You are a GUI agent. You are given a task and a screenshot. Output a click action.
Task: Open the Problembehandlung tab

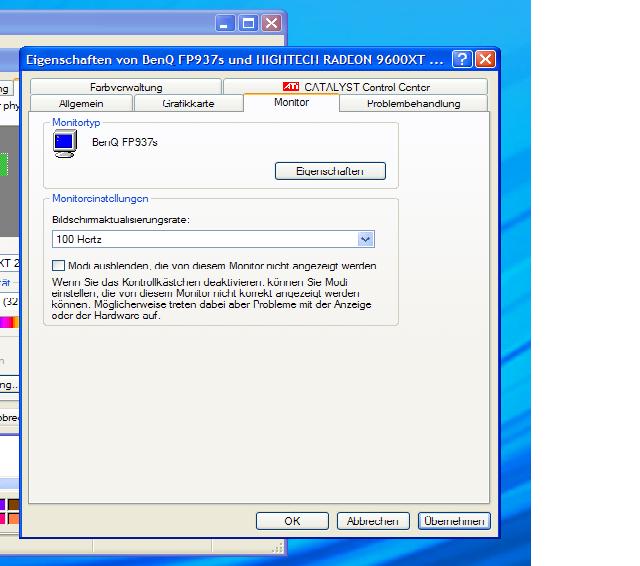[x=413, y=103]
